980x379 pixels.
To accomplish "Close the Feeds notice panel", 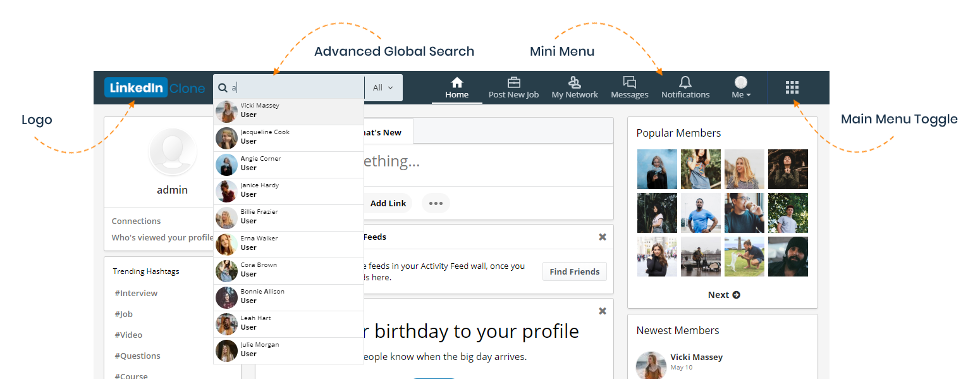I will click(602, 237).
